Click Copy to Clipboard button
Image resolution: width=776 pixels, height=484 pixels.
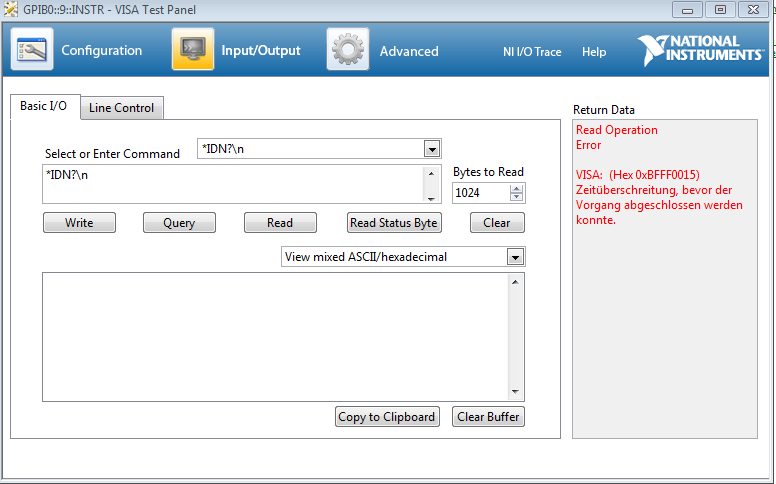coord(387,417)
